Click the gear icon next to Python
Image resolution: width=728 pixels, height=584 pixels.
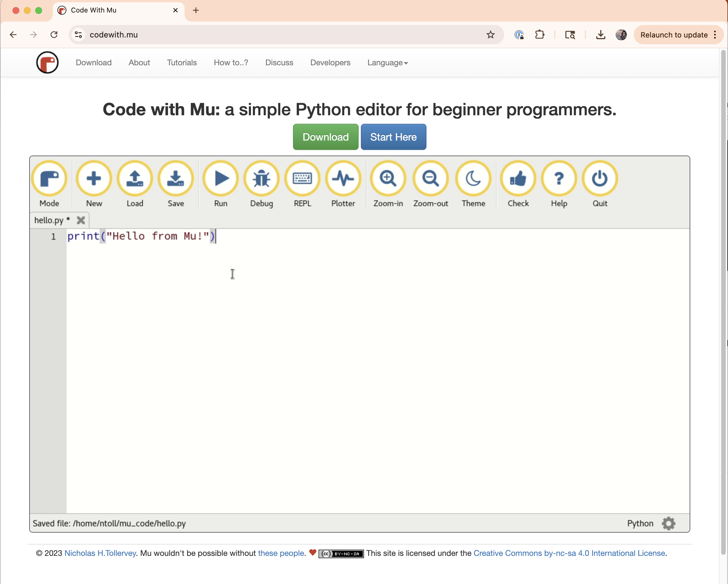click(669, 524)
